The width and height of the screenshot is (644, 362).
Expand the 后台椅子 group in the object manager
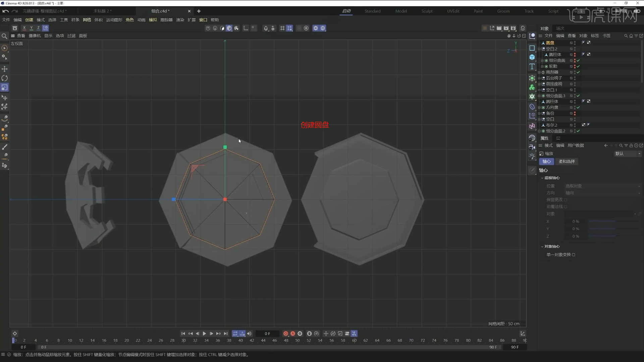540,78
